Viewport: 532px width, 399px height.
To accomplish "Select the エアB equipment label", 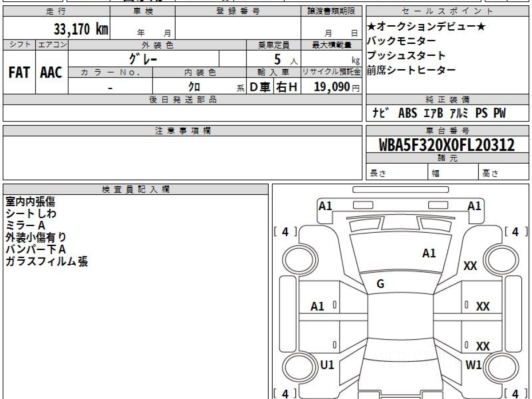I will [433, 113].
